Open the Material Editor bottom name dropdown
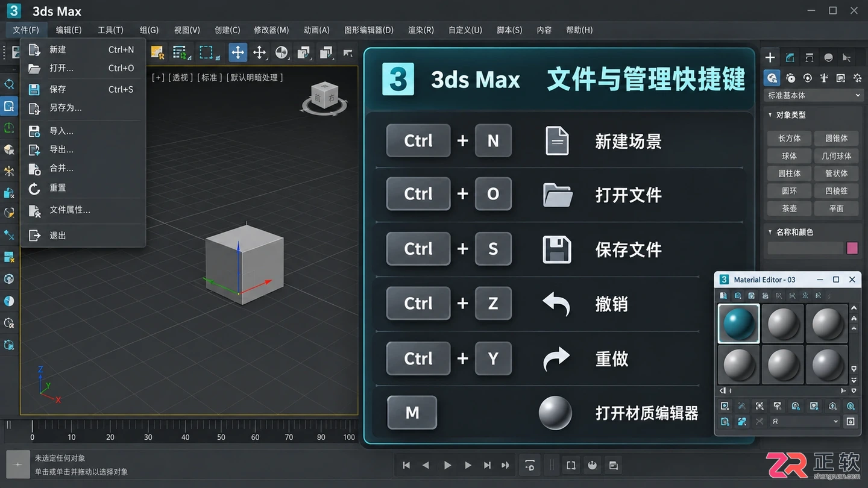Image resolution: width=868 pixels, height=488 pixels. (805, 422)
